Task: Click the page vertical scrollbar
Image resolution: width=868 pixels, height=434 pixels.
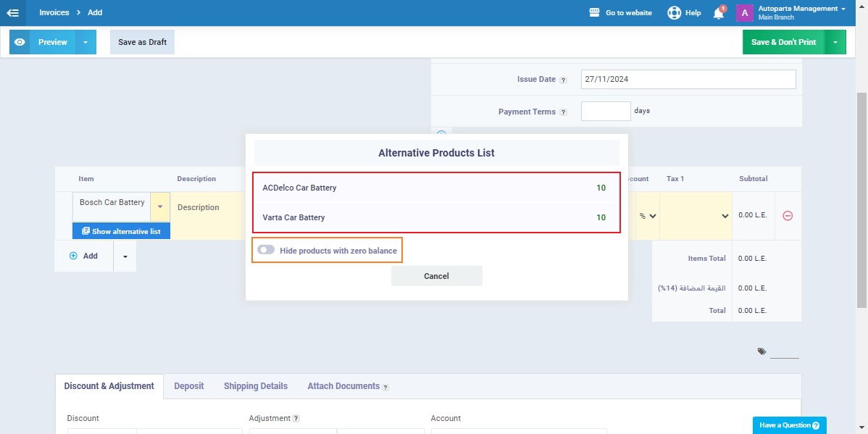Action: pos(862,199)
